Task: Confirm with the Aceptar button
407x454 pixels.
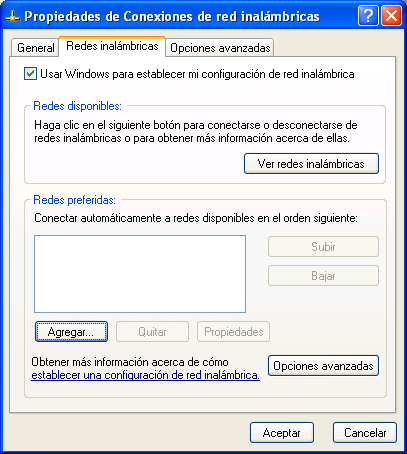Action: pyautogui.click(x=282, y=433)
